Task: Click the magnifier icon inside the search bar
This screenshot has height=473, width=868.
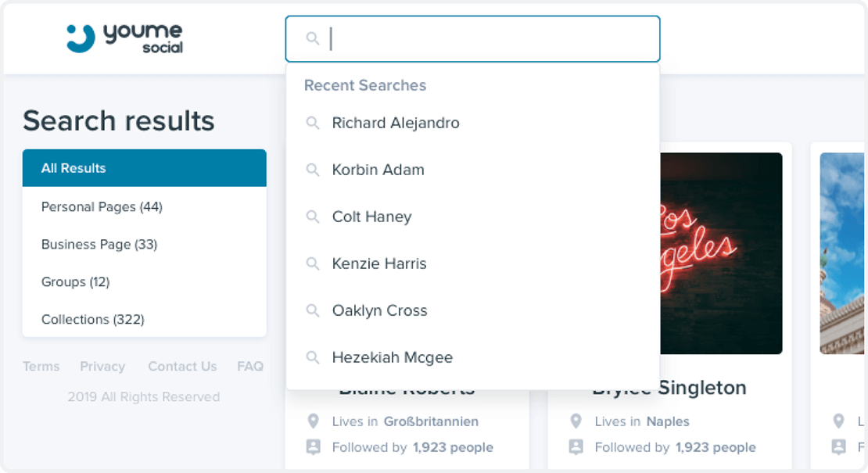Action: point(314,38)
